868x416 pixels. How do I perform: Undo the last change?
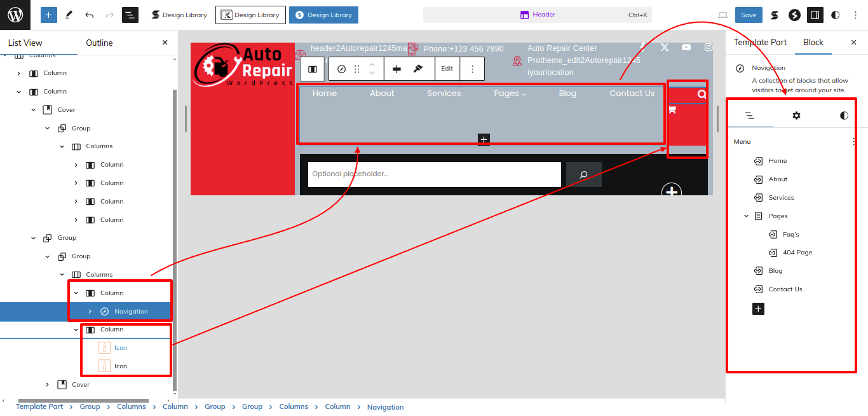[89, 15]
